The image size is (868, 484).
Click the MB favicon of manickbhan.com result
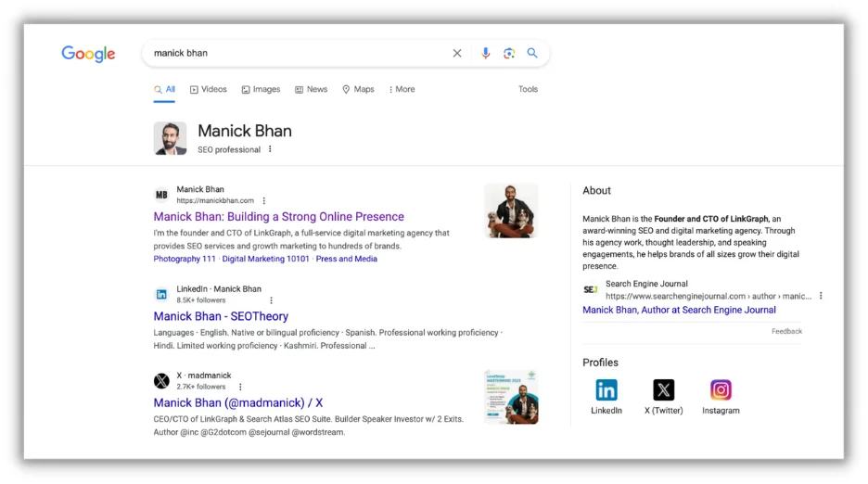click(x=161, y=195)
